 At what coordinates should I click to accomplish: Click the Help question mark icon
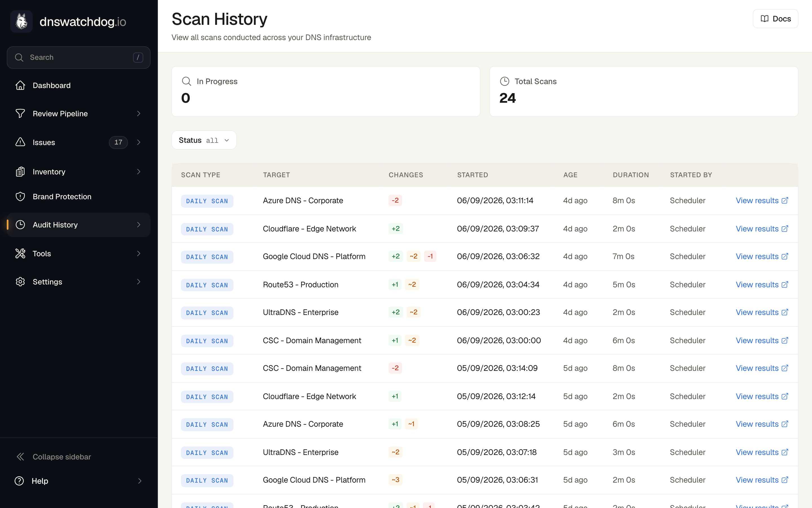point(19,481)
